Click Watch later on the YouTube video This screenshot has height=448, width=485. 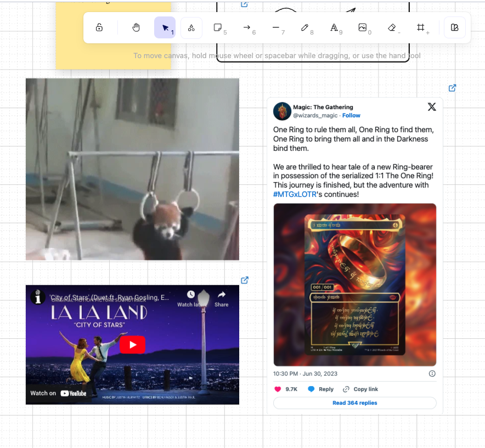coord(191,299)
